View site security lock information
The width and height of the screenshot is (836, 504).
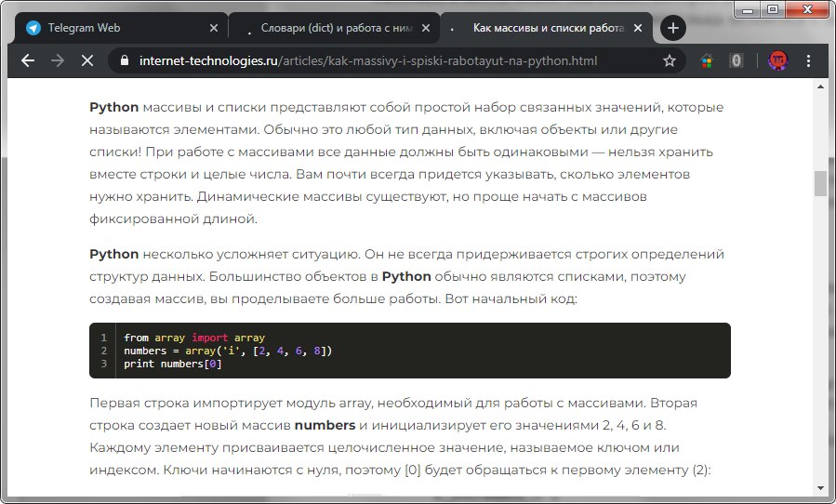point(125,60)
